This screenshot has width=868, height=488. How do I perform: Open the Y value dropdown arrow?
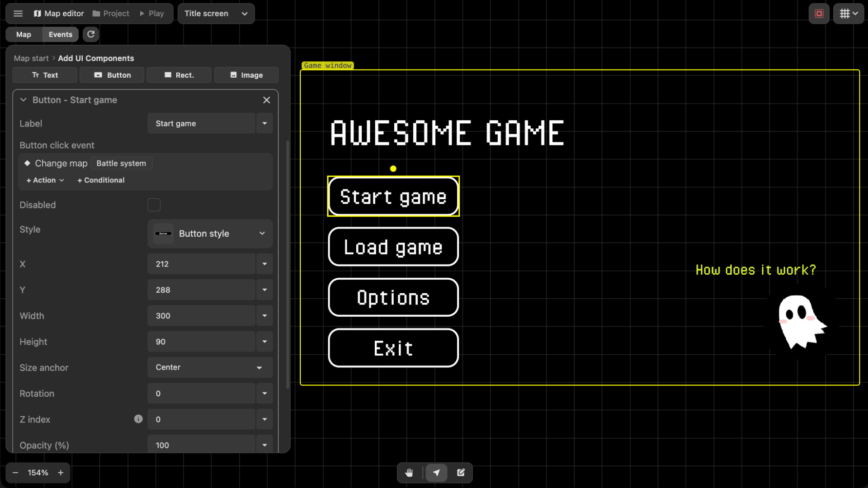tap(264, 290)
